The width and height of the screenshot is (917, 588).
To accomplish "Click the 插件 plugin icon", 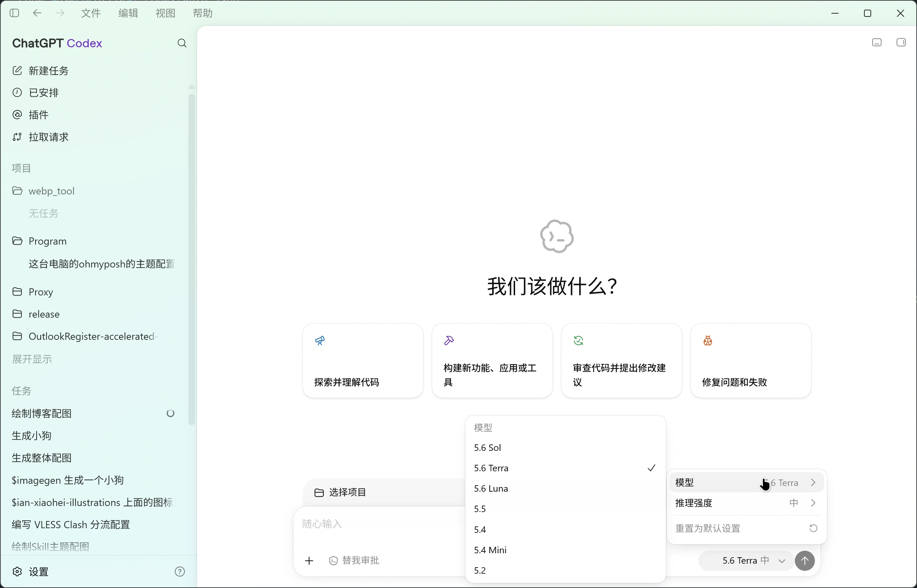I will coord(17,115).
